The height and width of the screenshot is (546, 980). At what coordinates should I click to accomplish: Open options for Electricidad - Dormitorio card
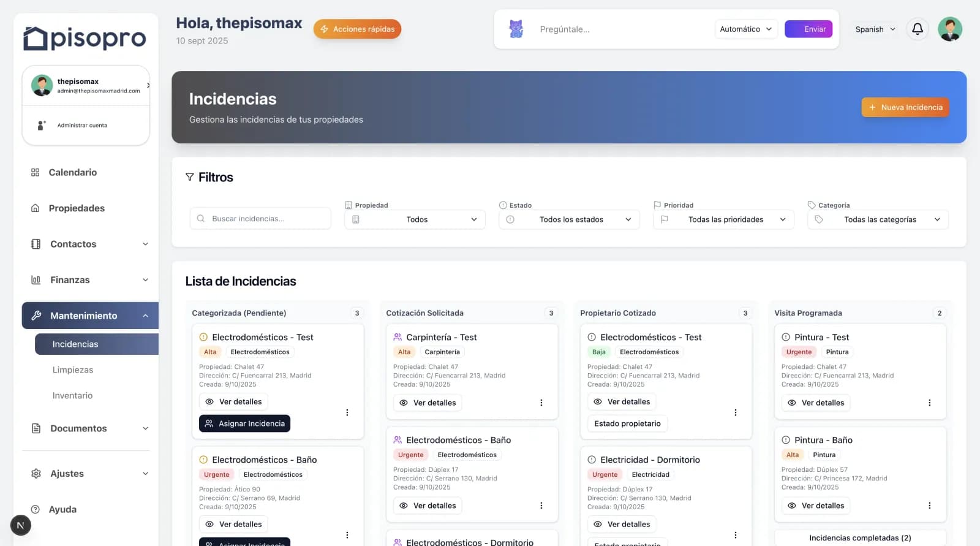(735, 535)
